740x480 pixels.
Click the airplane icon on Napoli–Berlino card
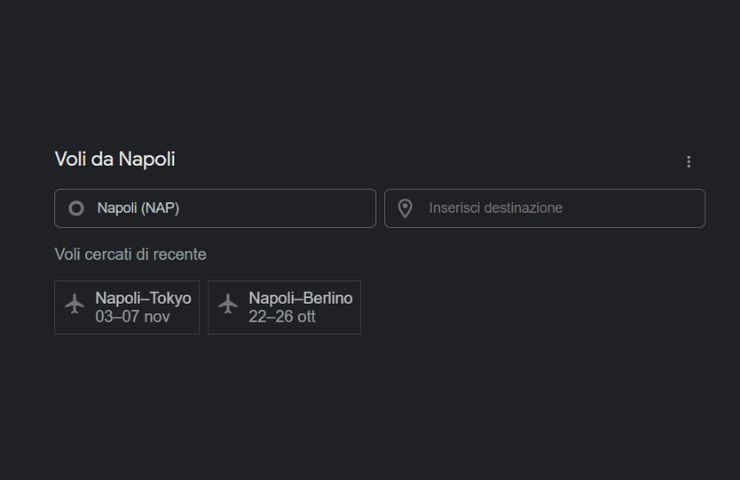click(228, 304)
